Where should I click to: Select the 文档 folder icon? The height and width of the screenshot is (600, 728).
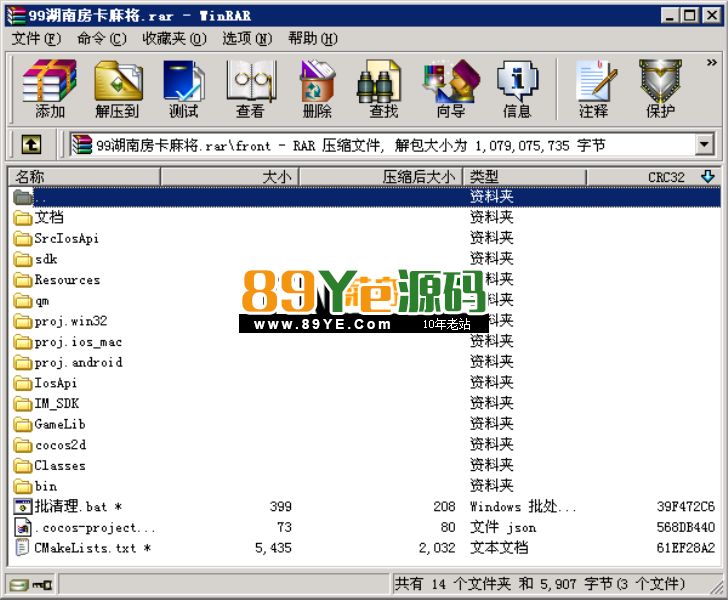(22, 217)
